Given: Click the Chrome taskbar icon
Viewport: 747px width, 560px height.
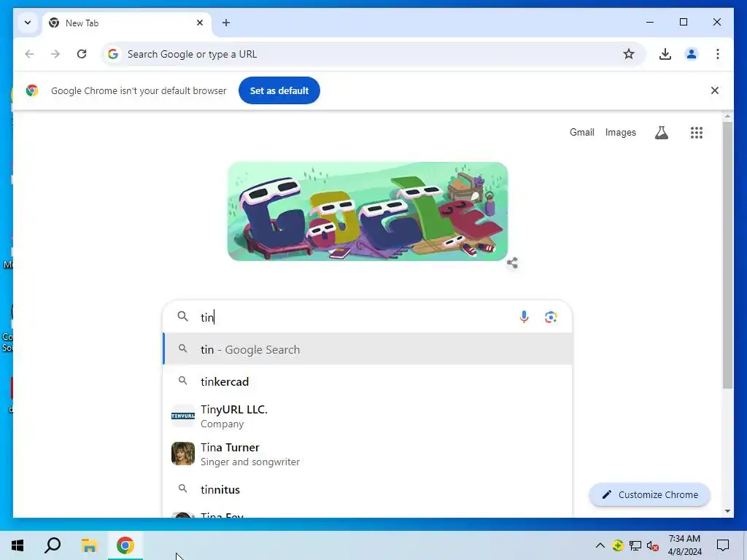Looking at the screenshot, I should [125, 545].
